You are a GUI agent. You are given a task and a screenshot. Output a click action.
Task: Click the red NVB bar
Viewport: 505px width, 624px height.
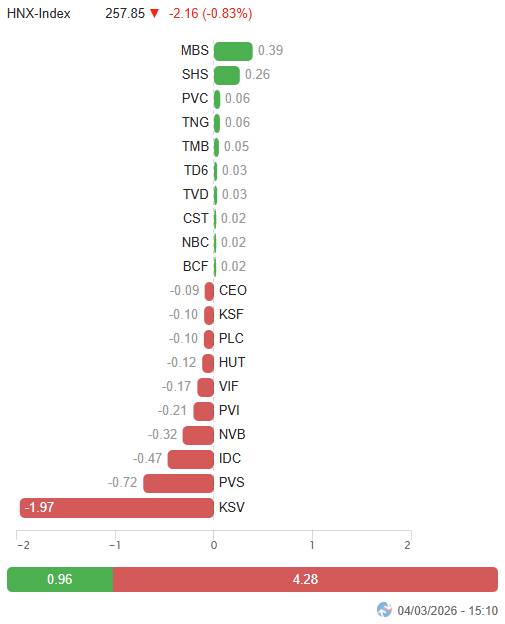click(198, 435)
